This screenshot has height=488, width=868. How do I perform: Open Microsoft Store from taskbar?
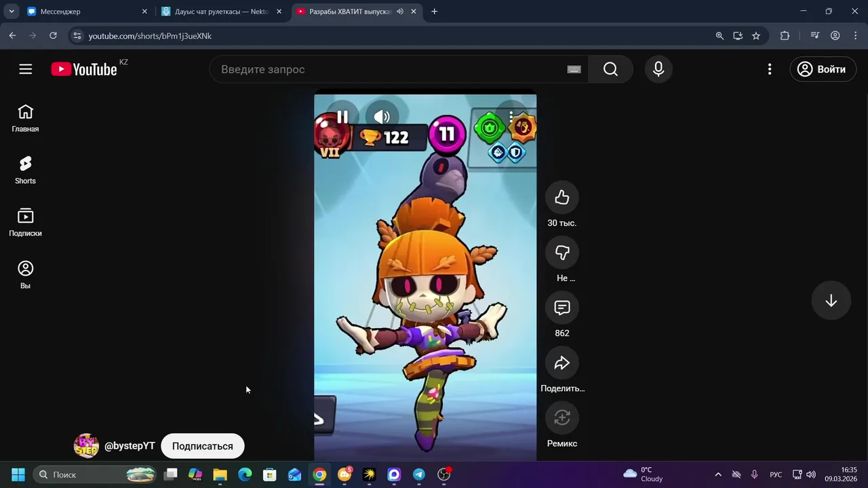[269, 474]
